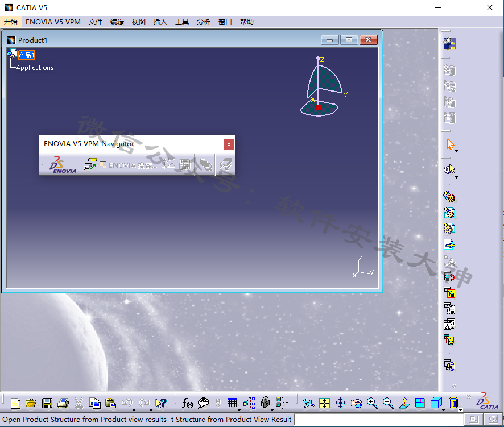Close the ENOVIA V5 VPM Navigator toolbar
Image resolution: width=504 pixels, height=427 pixels.
(229, 144)
